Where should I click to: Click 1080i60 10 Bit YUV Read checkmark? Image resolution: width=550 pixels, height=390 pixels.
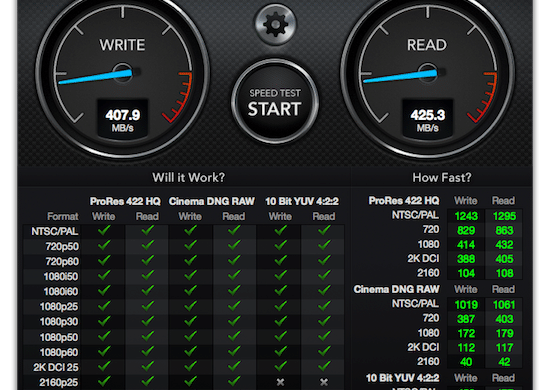point(324,291)
